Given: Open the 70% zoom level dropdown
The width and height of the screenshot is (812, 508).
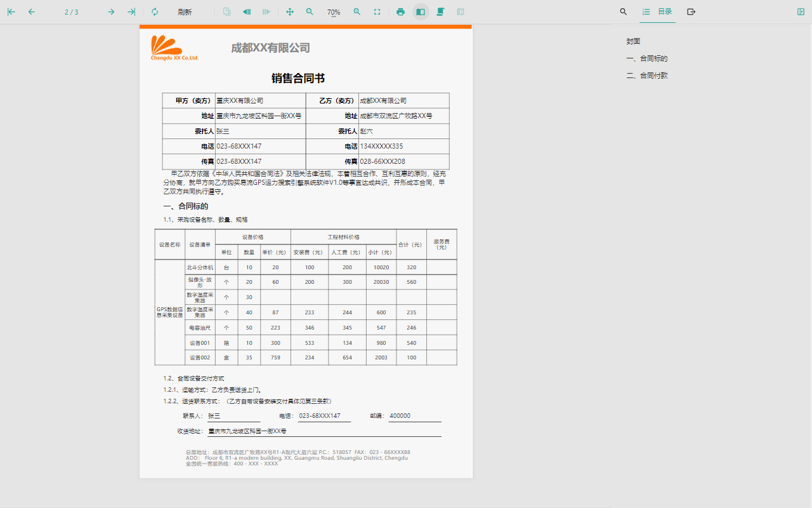Looking at the screenshot, I should pyautogui.click(x=333, y=12).
